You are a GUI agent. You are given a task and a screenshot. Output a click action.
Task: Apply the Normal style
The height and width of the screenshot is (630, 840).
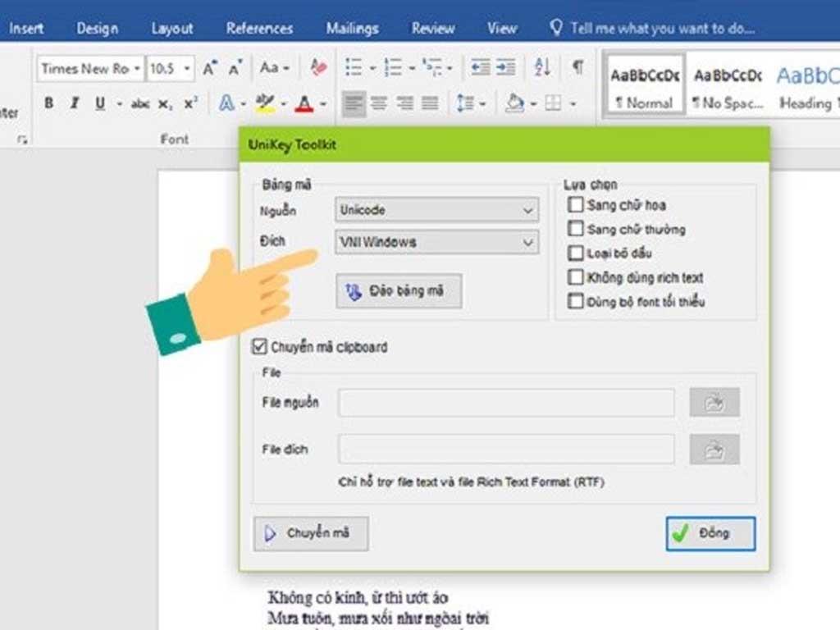pos(645,84)
